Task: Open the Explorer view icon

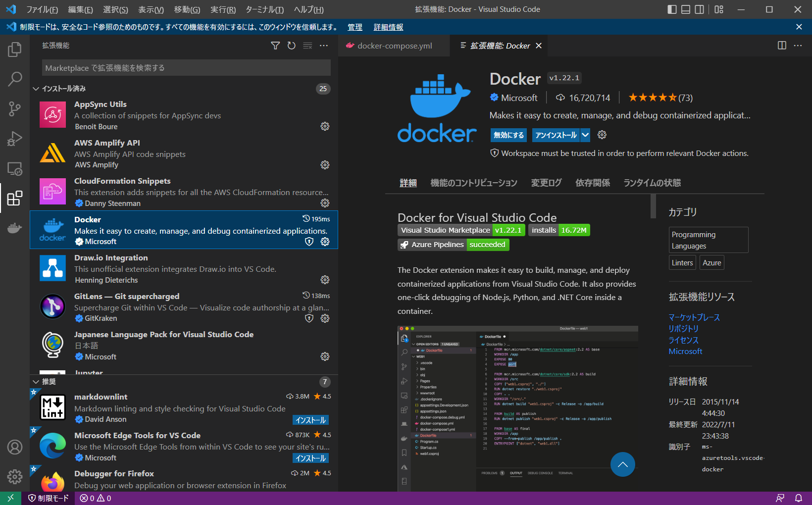Action: tap(15, 49)
